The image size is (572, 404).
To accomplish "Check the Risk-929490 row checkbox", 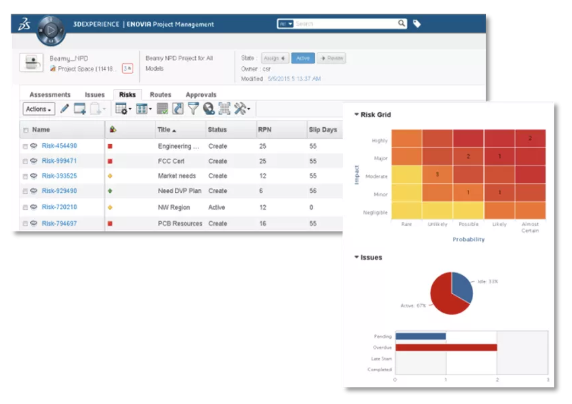I will click(x=25, y=191).
